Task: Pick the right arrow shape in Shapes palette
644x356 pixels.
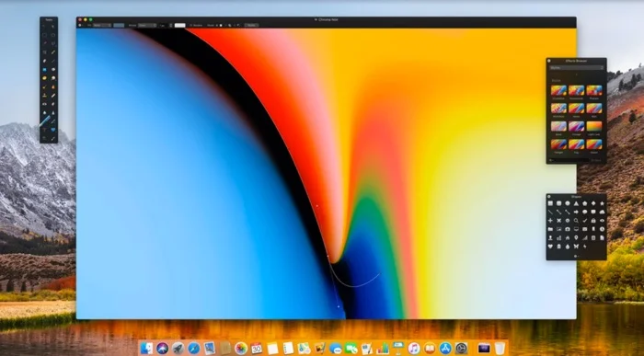Action: click(x=576, y=212)
